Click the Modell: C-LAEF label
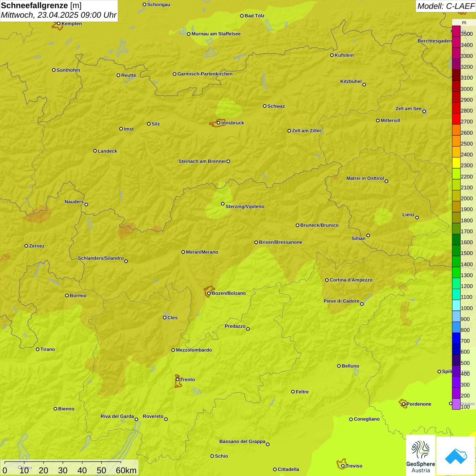 click(446, 6)
